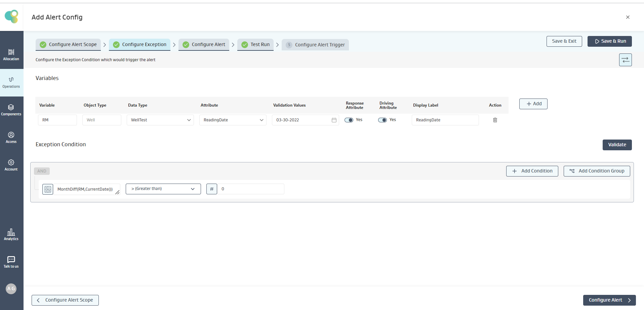Click the swap arrows icon button
This screenshot has width=644, height=310.
625,60
